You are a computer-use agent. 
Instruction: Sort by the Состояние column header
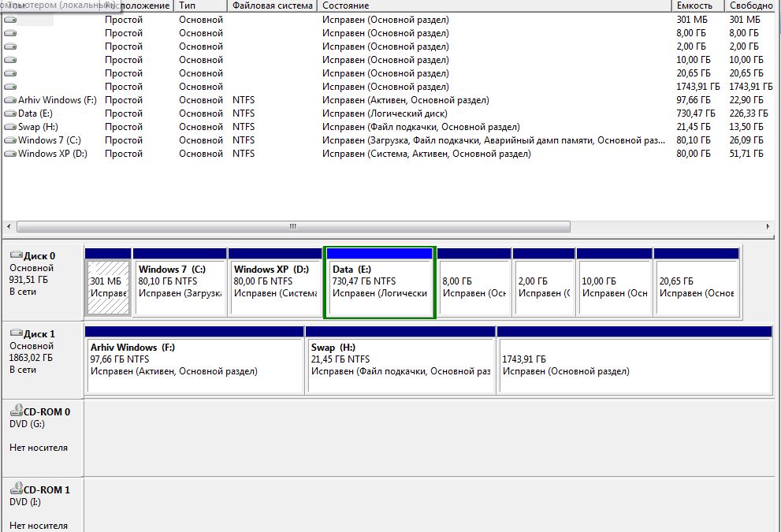pyautogui.click(x=495, y=6)
